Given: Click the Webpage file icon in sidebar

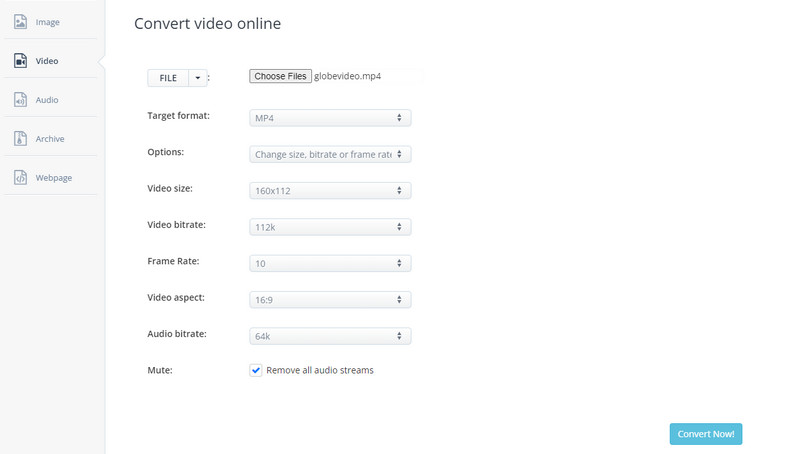Looking at the screenshot, I should click(20, 178).
